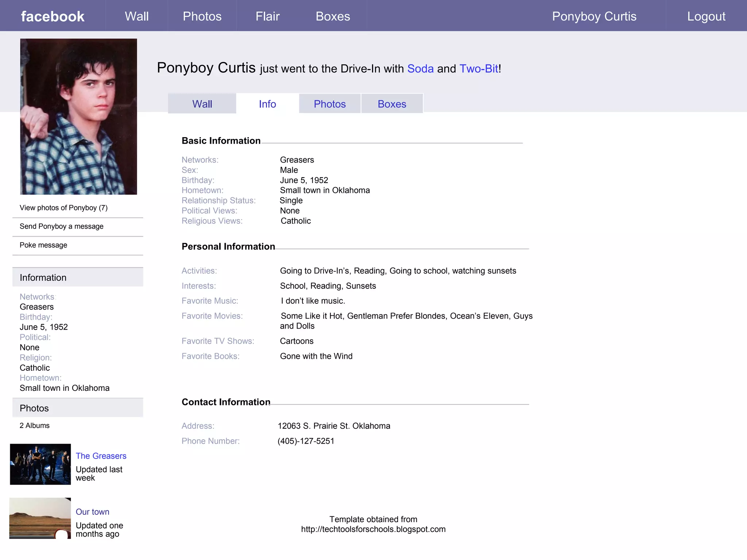747x560 pixels.
Task: Click Ponyboy's profile picture
Action: pos(78,116)
